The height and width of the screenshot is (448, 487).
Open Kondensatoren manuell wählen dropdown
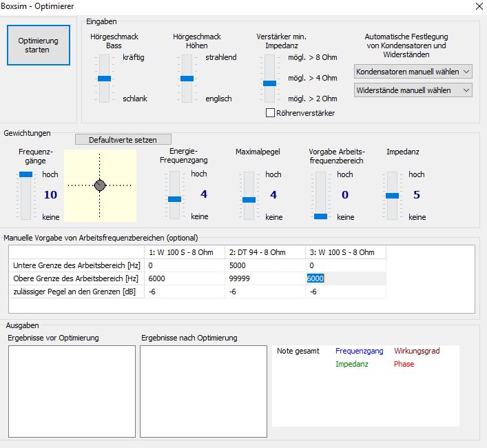(413, 72)
